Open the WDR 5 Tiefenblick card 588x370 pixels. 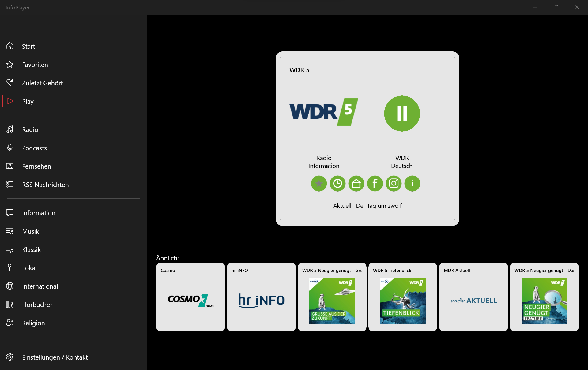403,297
